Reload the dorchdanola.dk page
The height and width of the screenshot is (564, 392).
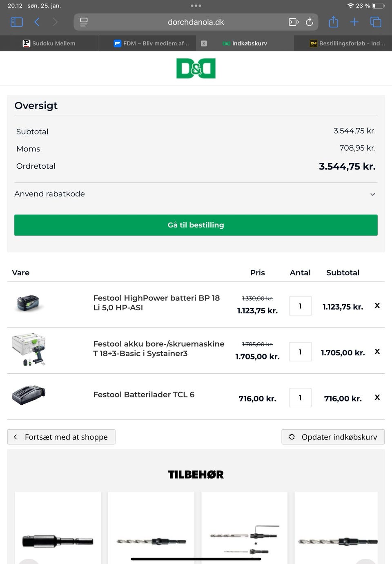[310, 22]
